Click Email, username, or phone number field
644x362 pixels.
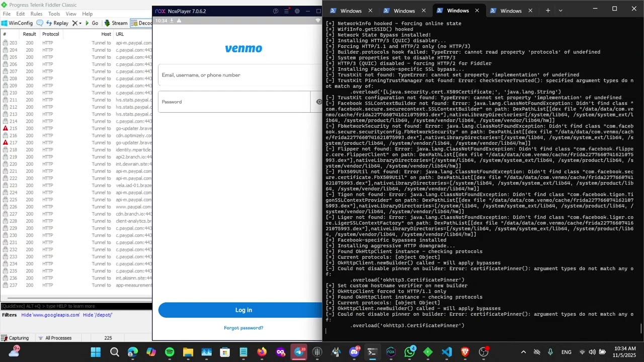click(239, 75)
